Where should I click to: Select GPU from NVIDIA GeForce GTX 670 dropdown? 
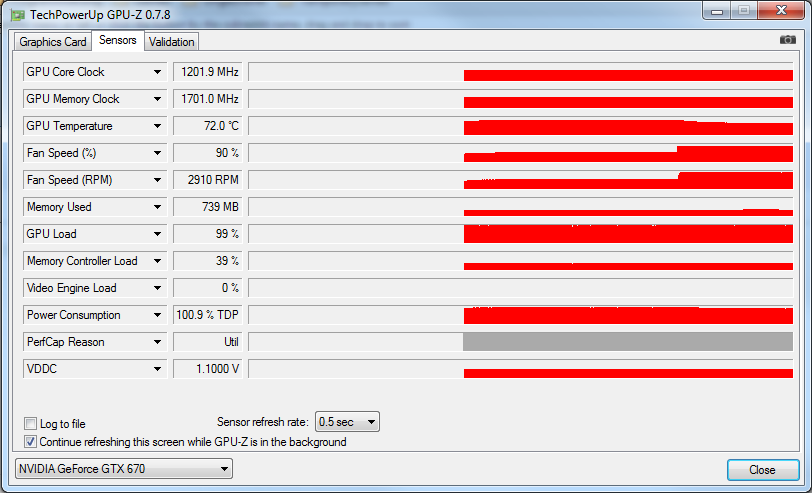pyautogui.click(x=124, y=469)
